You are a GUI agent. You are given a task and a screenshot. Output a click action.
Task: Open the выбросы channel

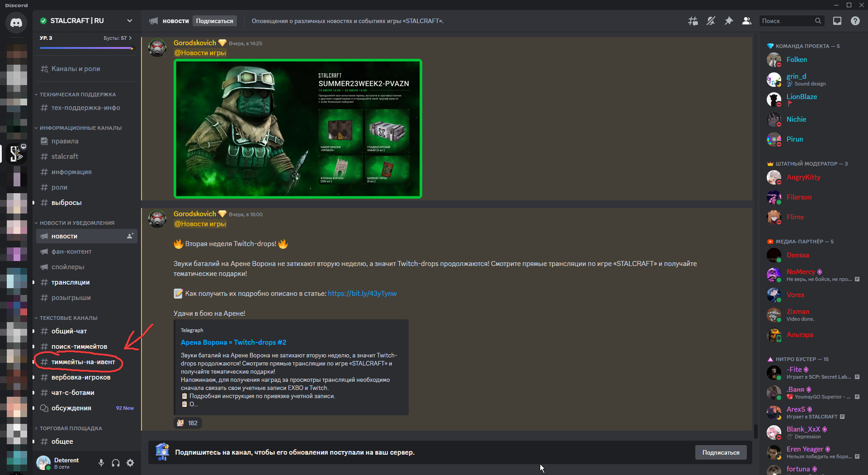click(x=86, y=203)
